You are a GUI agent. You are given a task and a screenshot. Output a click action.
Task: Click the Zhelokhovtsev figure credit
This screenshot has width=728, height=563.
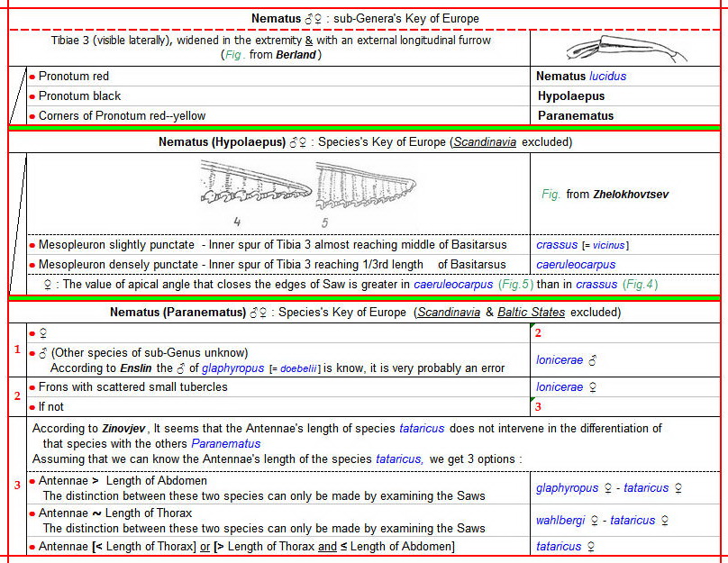[x=631, y=195]
